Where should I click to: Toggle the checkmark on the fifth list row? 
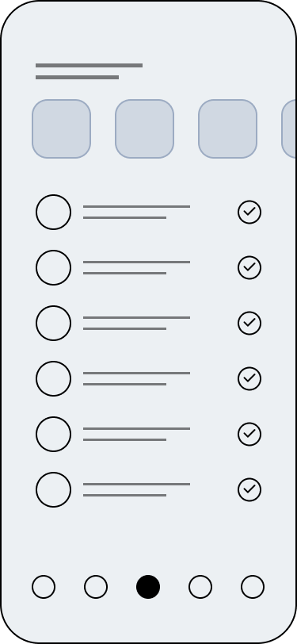point(249,434)
